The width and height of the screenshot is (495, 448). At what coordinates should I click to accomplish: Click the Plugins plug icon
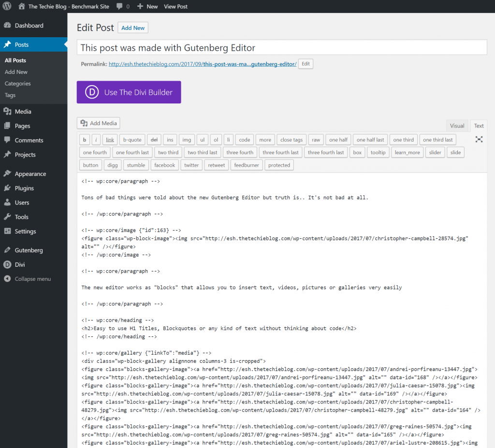click(7, 188)
